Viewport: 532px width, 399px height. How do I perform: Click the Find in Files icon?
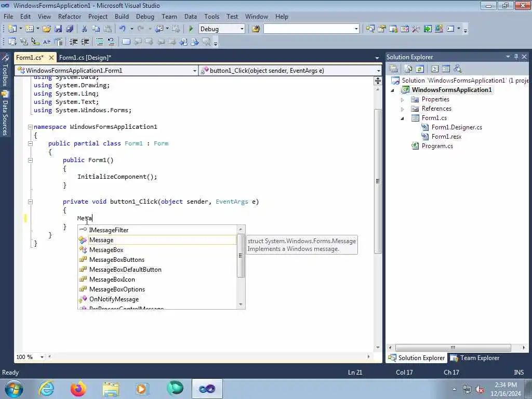pos(256,29)
